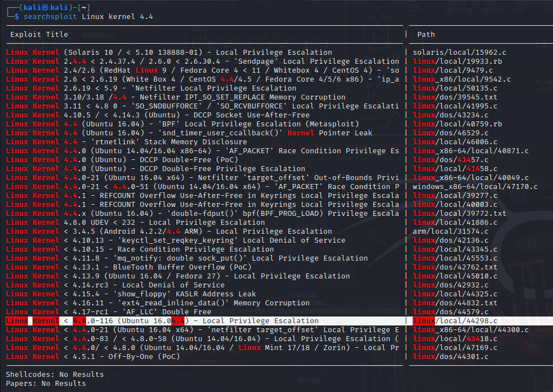Click path linux/local/45010.c
This screenshot has width=553, height=392.
[455, 276]
